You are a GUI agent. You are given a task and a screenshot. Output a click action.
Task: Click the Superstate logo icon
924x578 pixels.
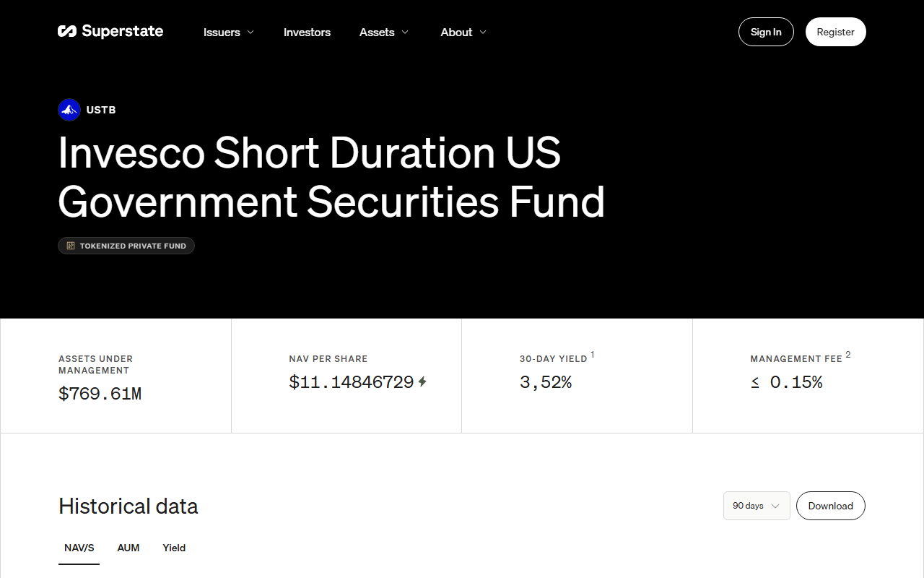click(67, 31)
